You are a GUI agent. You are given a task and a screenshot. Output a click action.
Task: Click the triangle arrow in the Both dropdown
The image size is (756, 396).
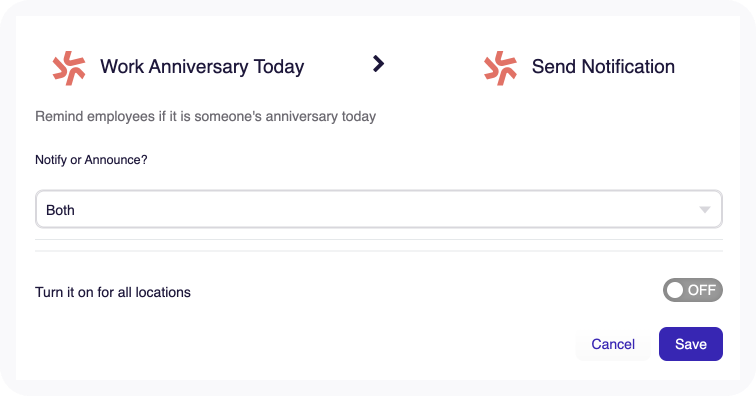pos(705,210)
